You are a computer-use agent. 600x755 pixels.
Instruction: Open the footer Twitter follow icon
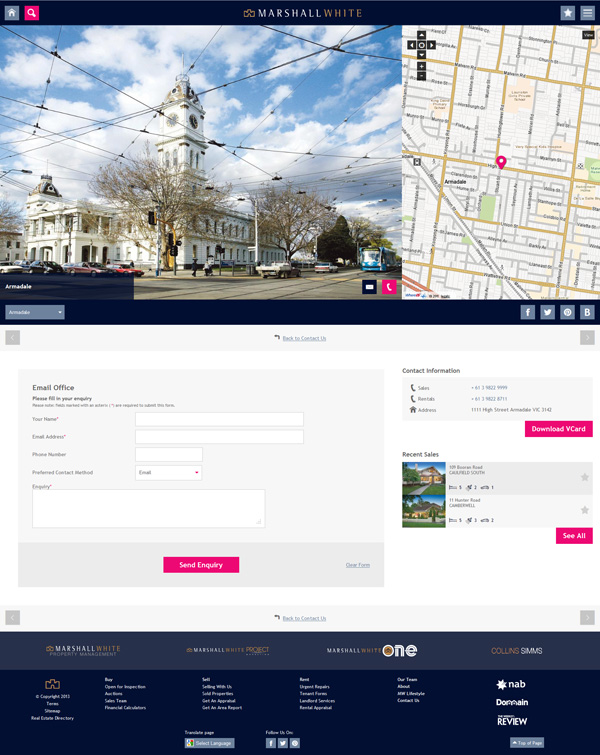coord(283,743)
